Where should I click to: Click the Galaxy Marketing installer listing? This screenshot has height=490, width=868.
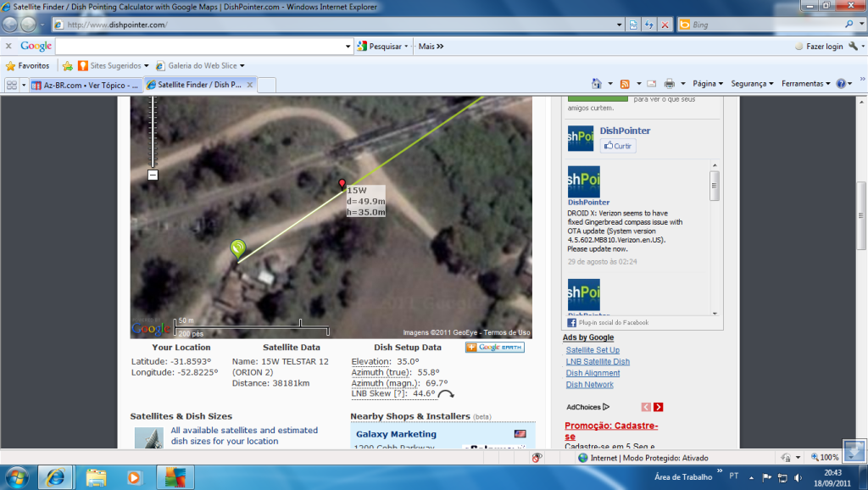(396, 434)
